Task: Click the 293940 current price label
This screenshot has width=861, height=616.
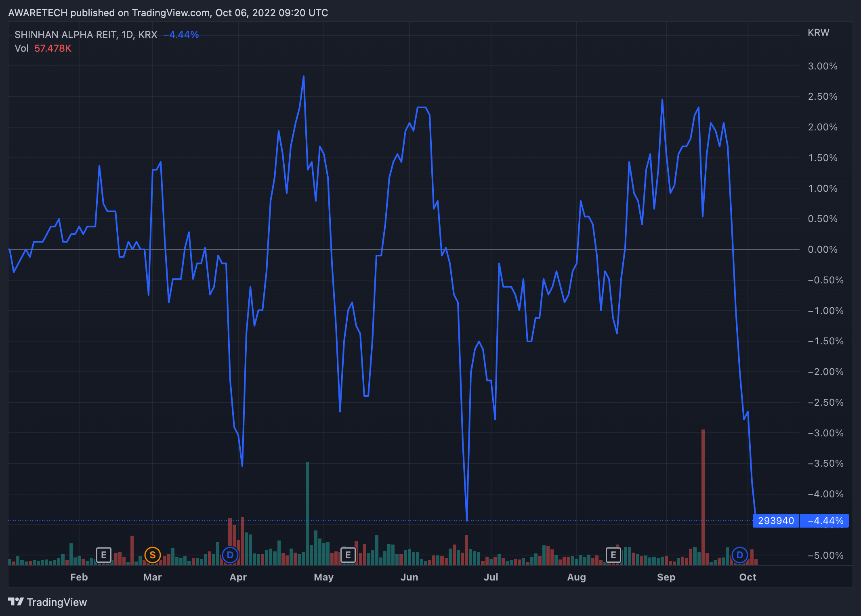Action: pos(776,521)
